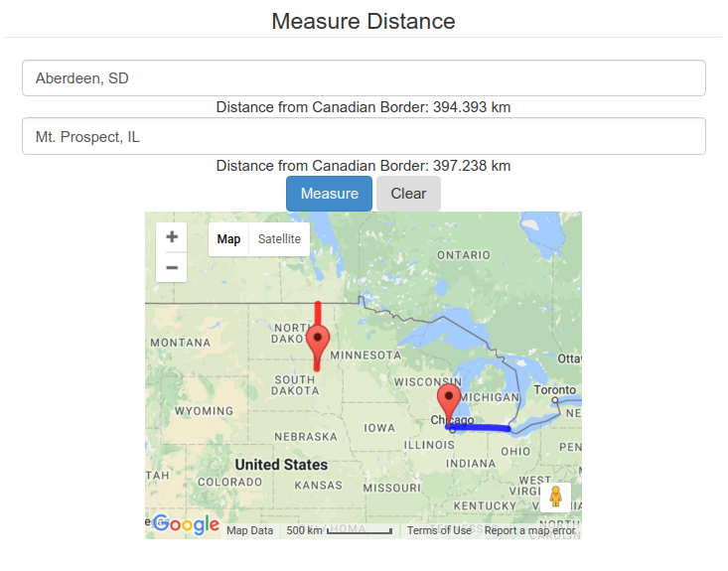Click the United States country label
The width and height of the screenshot is (728, 571).
click(281, 465)
